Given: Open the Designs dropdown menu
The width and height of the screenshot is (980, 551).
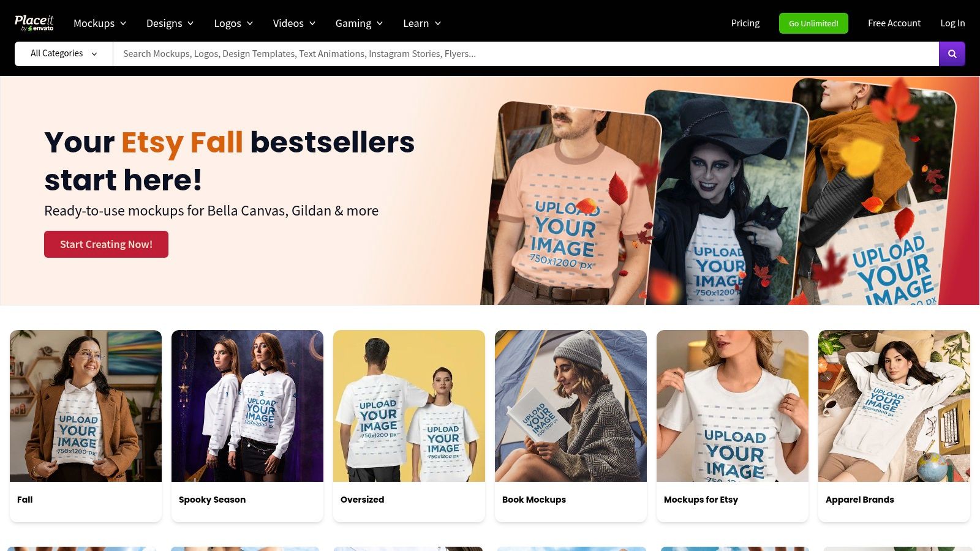Looking at the screenshot, I should [x=170, y=23].
